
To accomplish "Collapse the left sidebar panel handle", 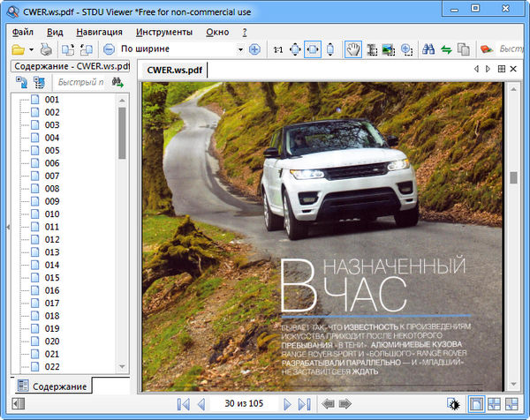I will pos(6,227).
